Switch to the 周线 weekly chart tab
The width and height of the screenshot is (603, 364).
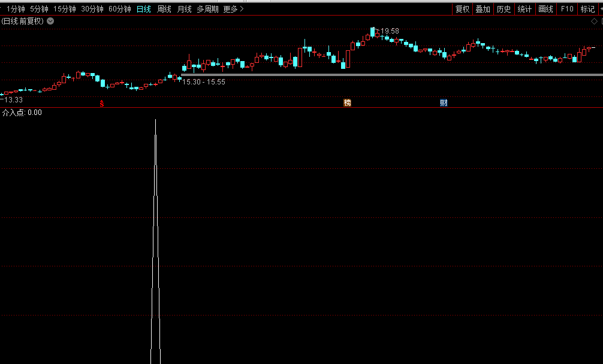[x=164, y=9]
